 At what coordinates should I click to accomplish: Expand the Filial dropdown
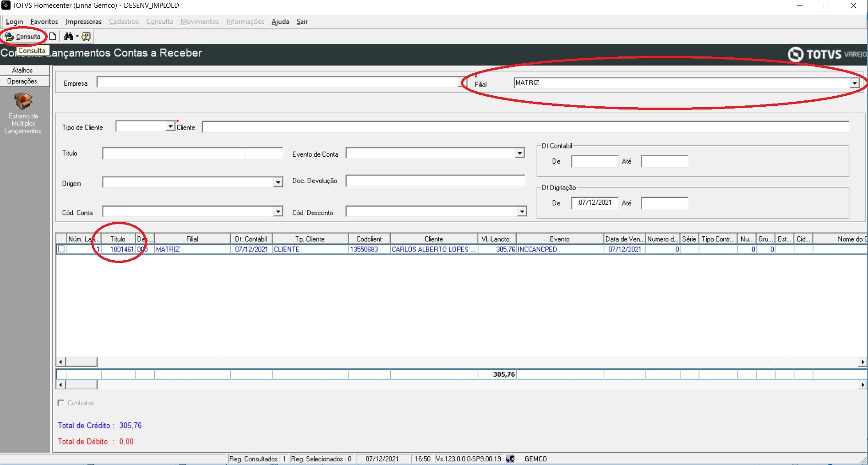coord(854,83)
